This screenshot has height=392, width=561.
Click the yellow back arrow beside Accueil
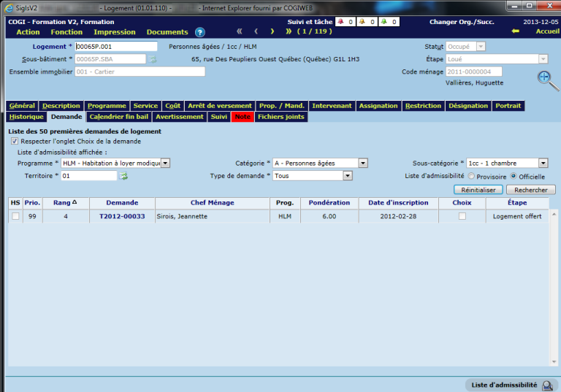pos(516,32)
